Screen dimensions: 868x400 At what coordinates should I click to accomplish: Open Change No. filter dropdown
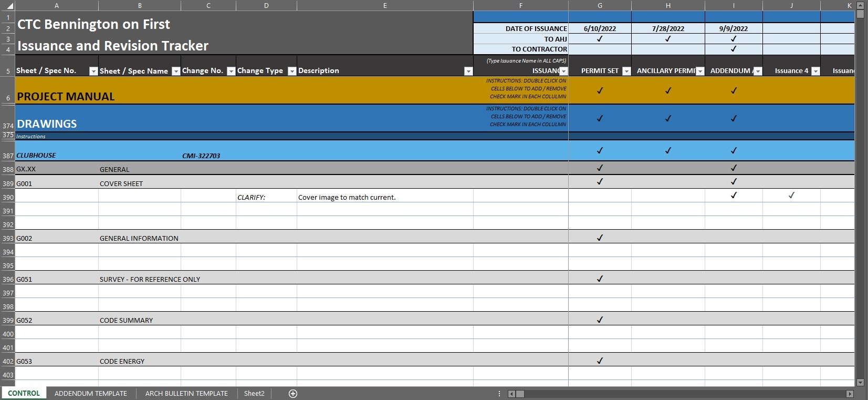click(231, 71)
